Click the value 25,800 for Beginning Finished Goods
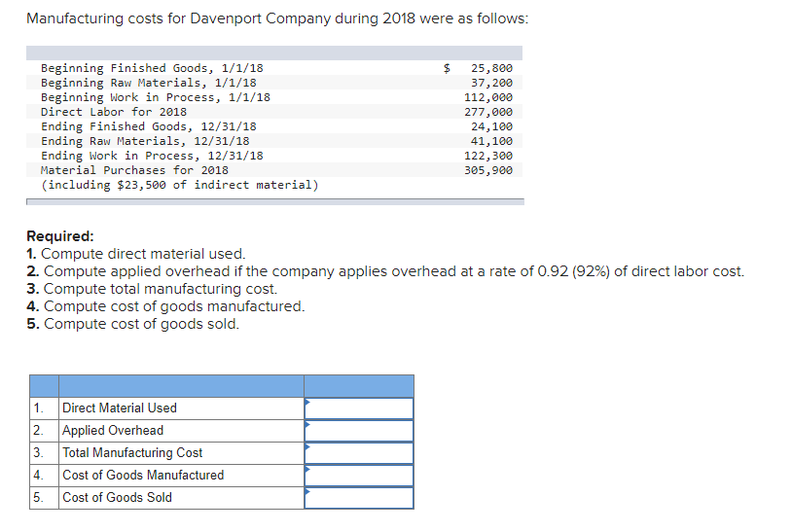 click(491, 68)
